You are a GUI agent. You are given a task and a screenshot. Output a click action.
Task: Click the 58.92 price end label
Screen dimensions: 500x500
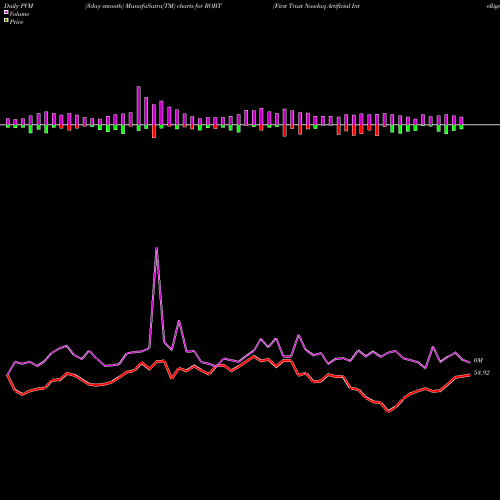click(481, 373)
